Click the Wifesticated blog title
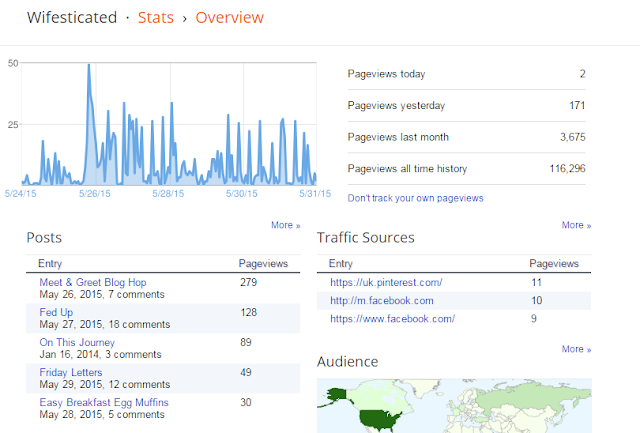Image resolution: width=640 pixels, height=433 pixels. pyautogui.click(x=72, y=18)
